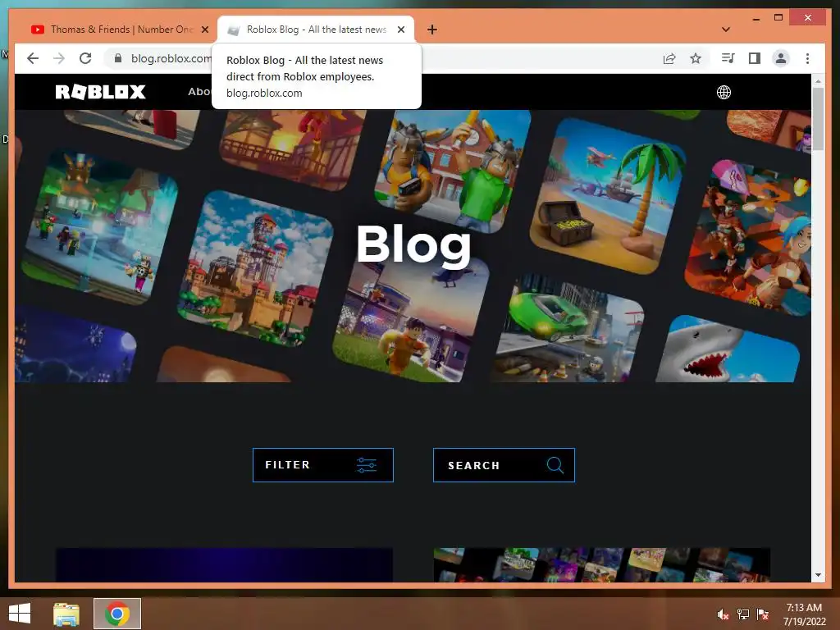
Task: Click the scrollbar down arrow
Action: click(x=818, y=575)
